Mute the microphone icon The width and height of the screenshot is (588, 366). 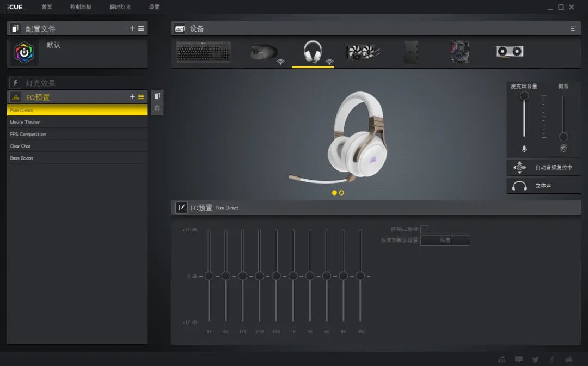tap(524, 149)
